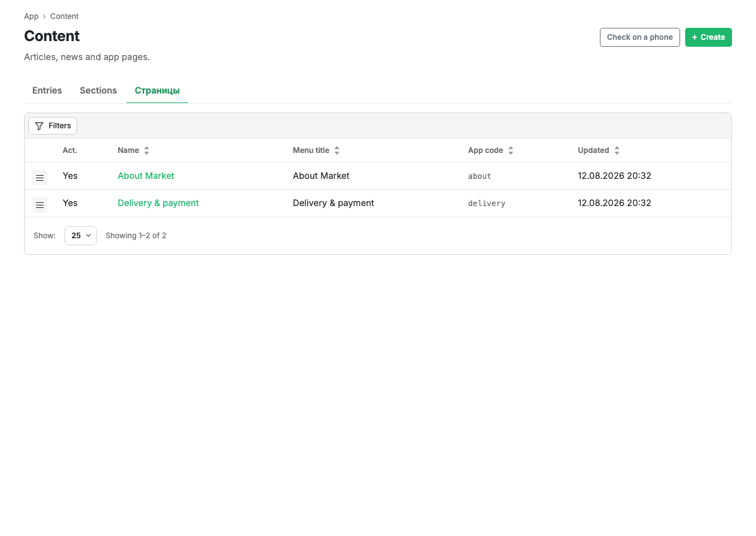Screen dimensions: 756x536
Task: Click the Updated date in Delivery & payment row
Action: (x=614, y=203)
